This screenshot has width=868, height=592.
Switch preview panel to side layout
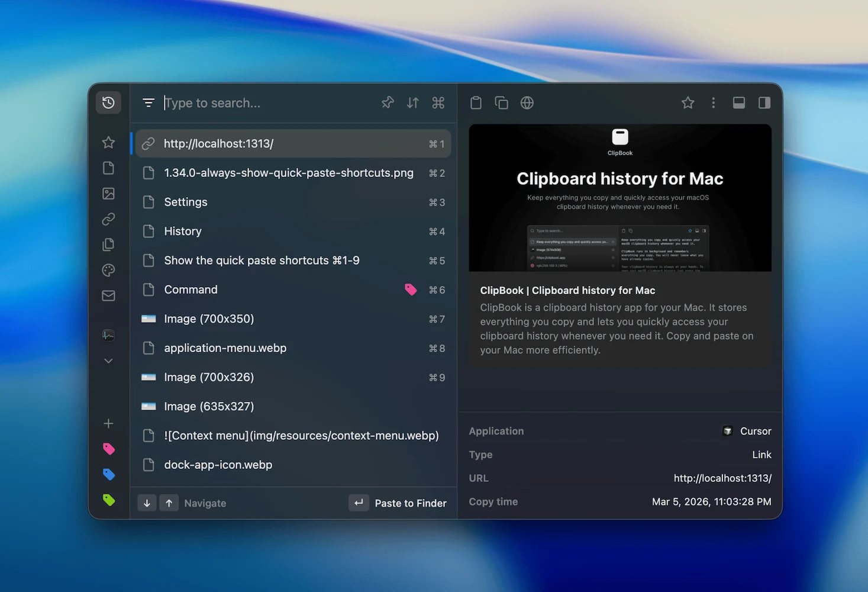pyautogui.click(x=763, y=102)
